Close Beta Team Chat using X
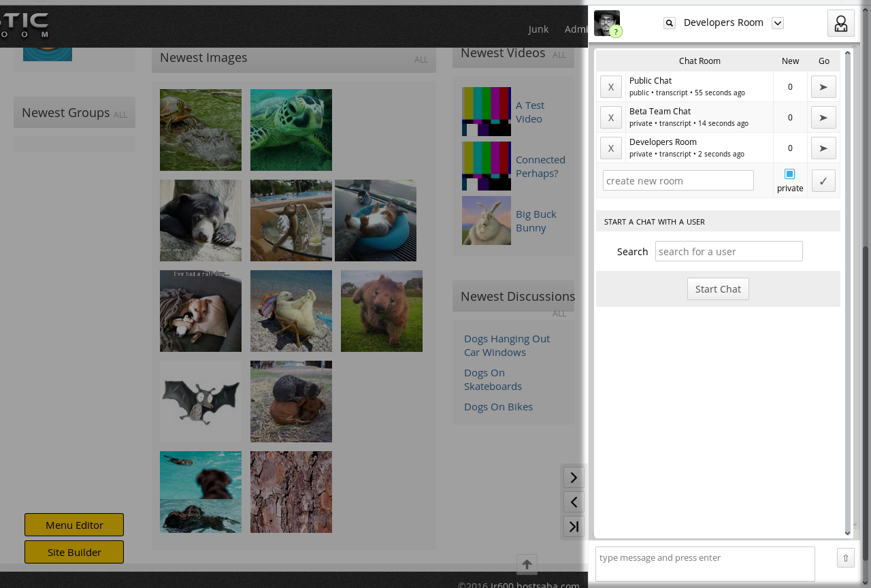871x588 pixels. (610, 118)
